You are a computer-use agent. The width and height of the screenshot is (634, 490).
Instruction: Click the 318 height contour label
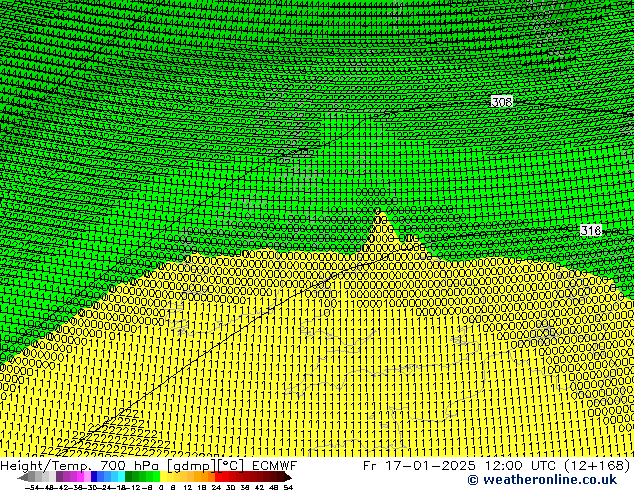(x=591, y=230)
